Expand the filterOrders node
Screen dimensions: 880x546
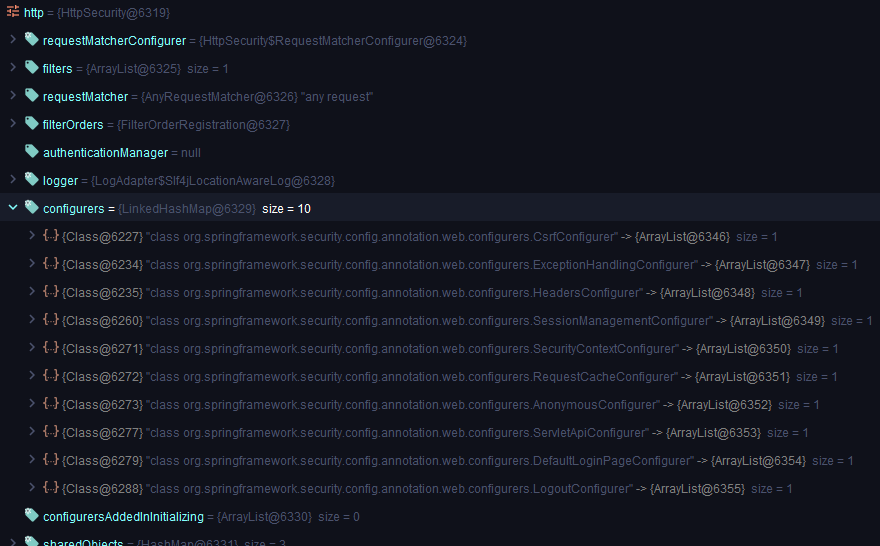point(12,124)
